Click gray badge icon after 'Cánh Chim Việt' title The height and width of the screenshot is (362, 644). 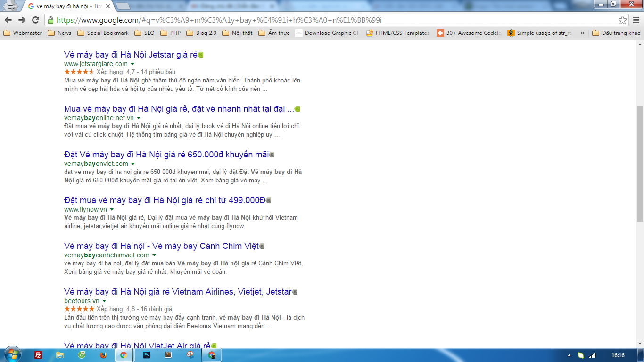tap(262, 246)
